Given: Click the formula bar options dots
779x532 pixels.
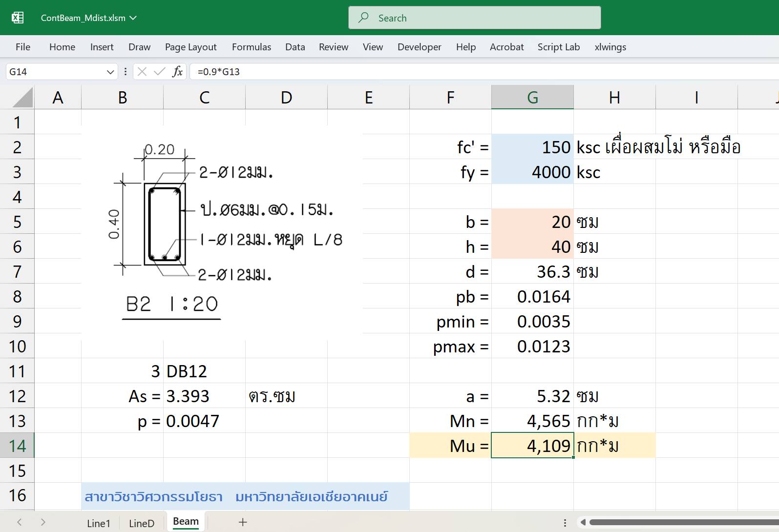Looking at the screenshot, I should (x=126, y=72).
